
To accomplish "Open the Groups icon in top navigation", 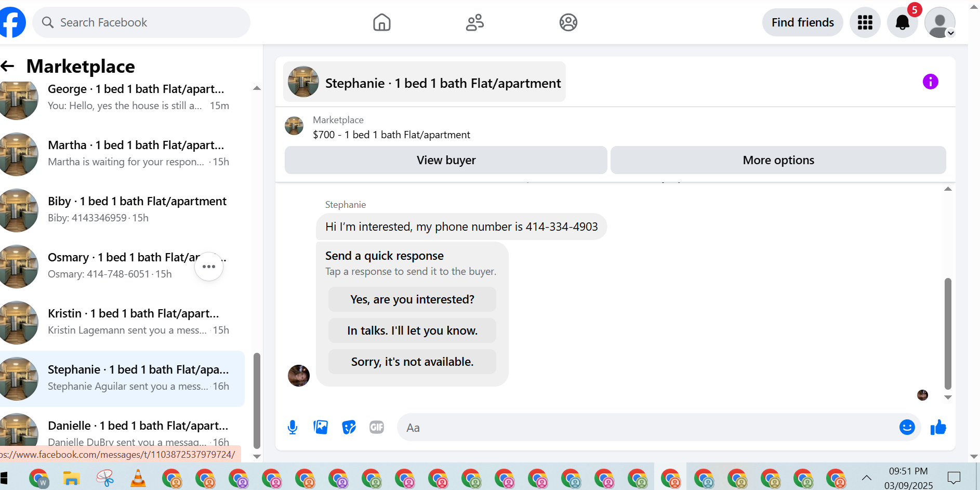I will tap(568, 22).
